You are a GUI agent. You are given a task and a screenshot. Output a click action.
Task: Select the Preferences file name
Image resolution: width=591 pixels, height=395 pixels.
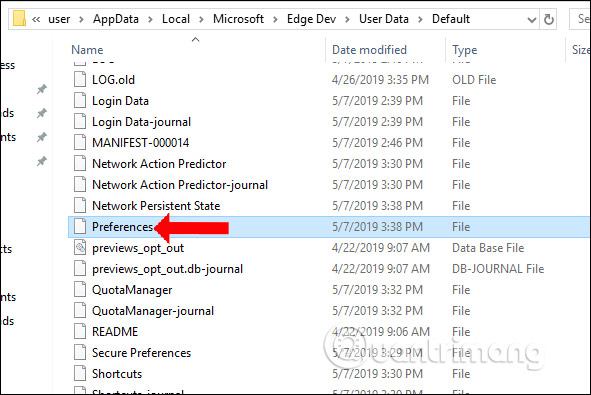[x=122, y=227]
